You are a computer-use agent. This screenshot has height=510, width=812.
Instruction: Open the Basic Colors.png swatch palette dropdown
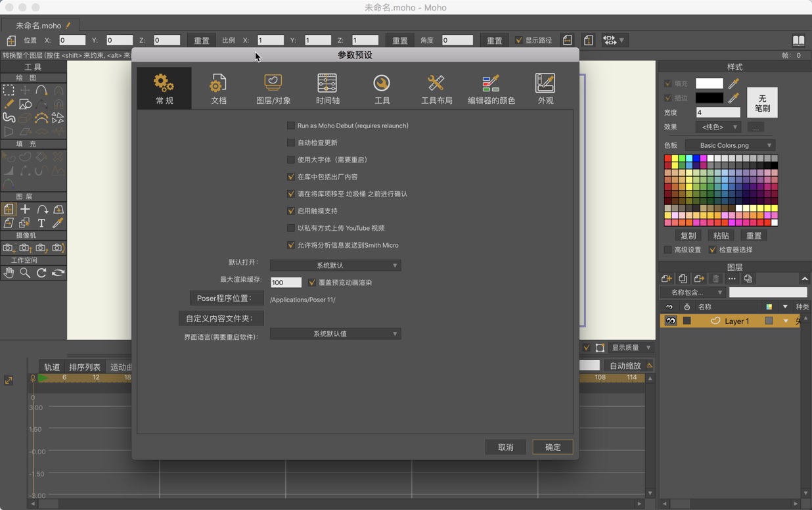(x=729, y=145)
